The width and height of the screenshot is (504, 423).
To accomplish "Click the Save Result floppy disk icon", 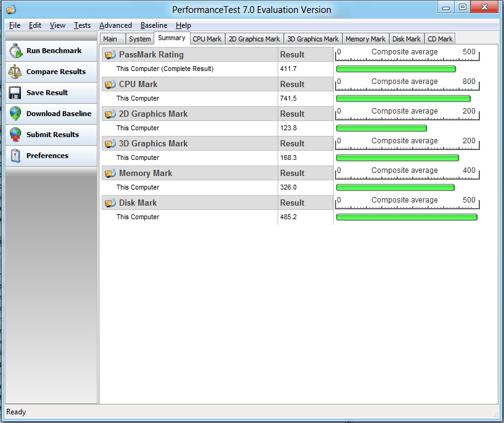I will (x=15, y=93).
